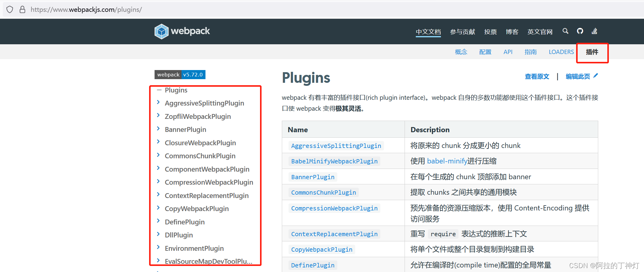Click the Plugins page heading

click(x=306, y=78)
